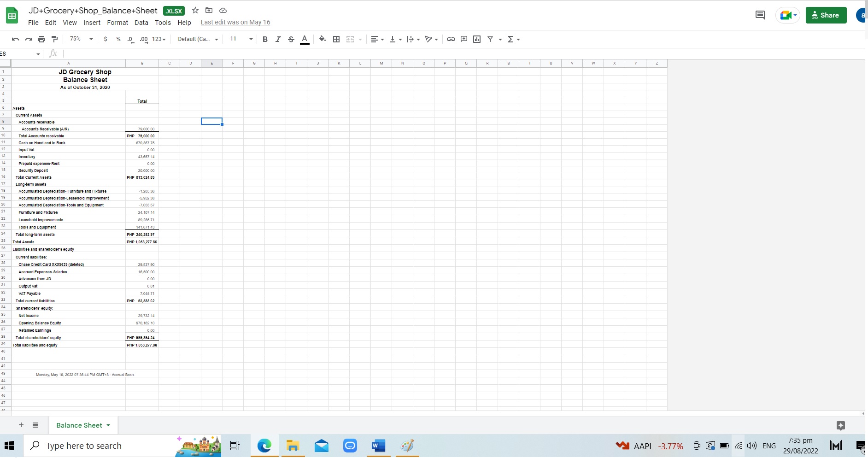Click the 'JD Grocery Shop' title cell

[x=85, y=72]
